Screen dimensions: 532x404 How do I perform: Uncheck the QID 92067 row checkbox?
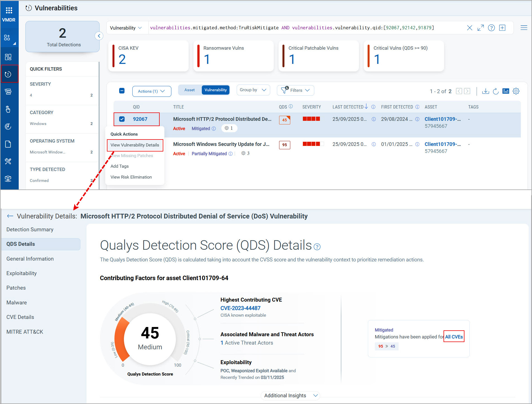coord(122,119)
